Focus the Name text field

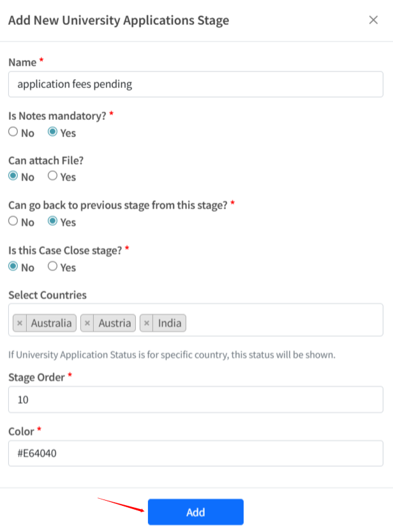pyautogui.click(x=196, y=84)
